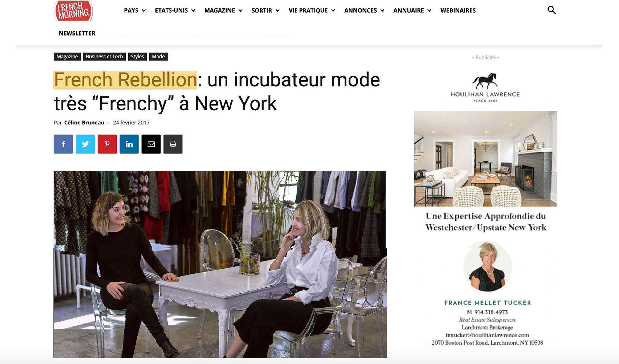Share article on LinkedIn
This screenshot has width=619, height=364.
coord(129,144)
